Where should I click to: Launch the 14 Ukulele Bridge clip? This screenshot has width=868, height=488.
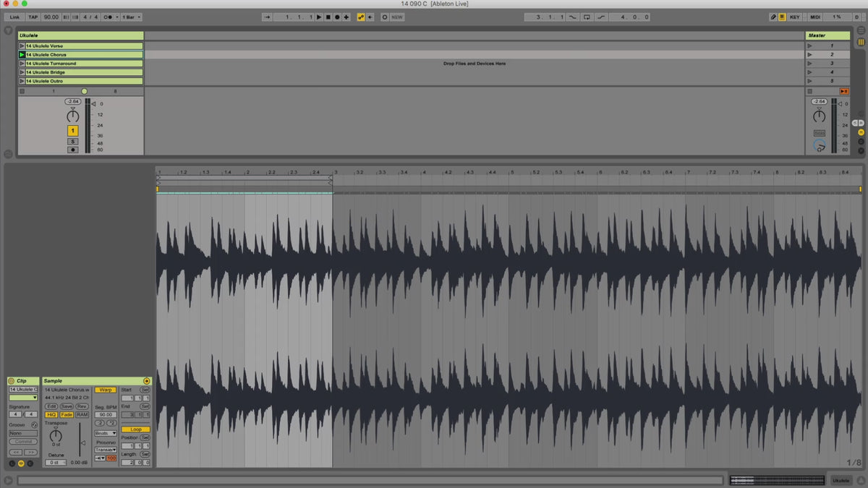pos(22,72)
